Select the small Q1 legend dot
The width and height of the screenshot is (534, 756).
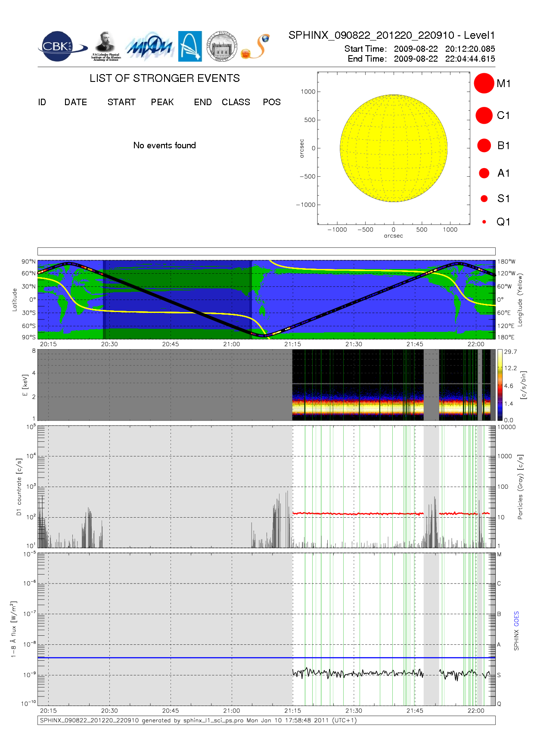click(484, 222)
